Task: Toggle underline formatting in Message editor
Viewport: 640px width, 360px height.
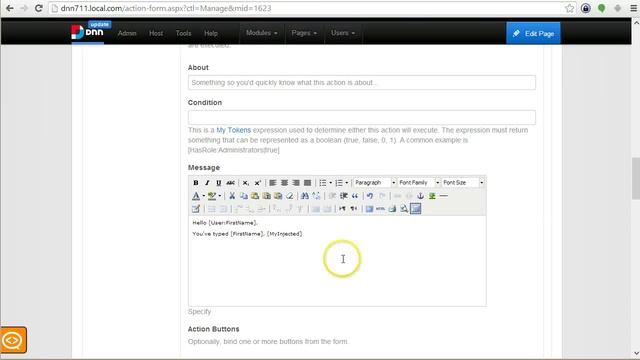Action: (x=219, y=183)
